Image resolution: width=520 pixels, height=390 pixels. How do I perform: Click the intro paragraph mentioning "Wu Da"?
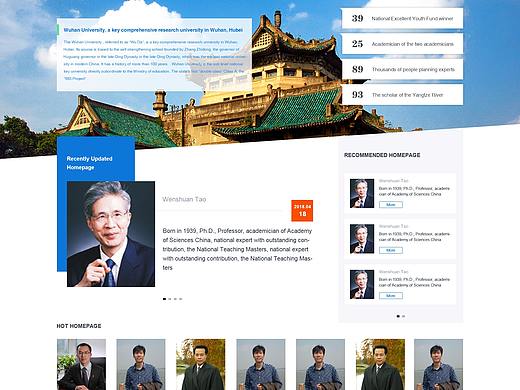(154, 60)
